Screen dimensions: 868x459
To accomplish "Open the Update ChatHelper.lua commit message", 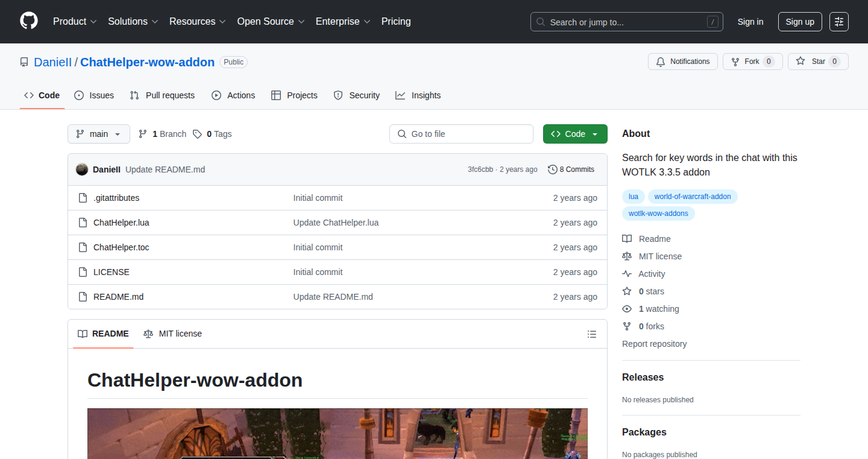I will coord(336,223).
